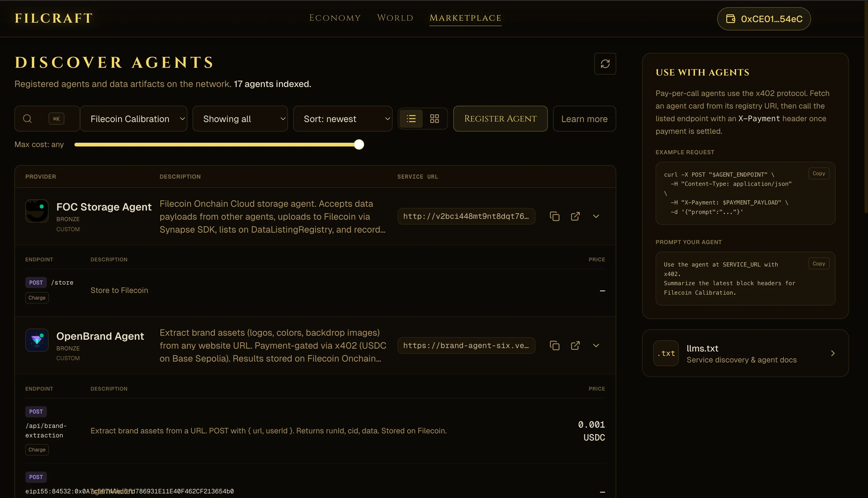Image resolution: width=868 pixels, height=498 pixels.
Task: Open the Showing all filter dropdown
Action: click(x=240, y=119)
